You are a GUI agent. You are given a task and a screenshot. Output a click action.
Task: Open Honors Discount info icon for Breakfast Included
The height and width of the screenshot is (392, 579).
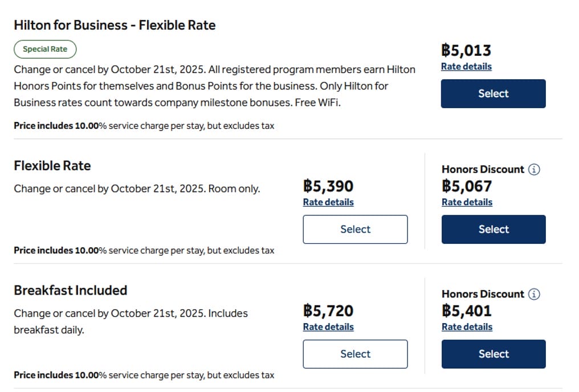pyautogui.click(x=534, y=294)
